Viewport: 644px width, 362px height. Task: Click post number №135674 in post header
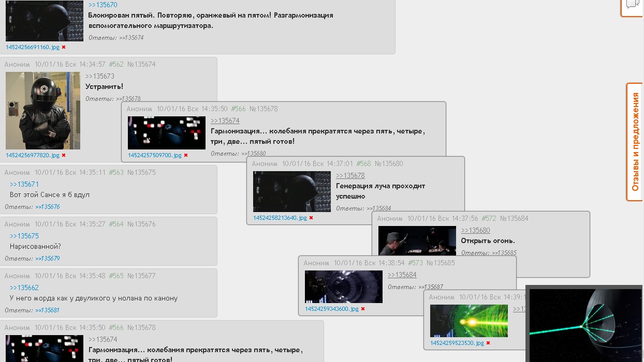(x=141, y=65)
